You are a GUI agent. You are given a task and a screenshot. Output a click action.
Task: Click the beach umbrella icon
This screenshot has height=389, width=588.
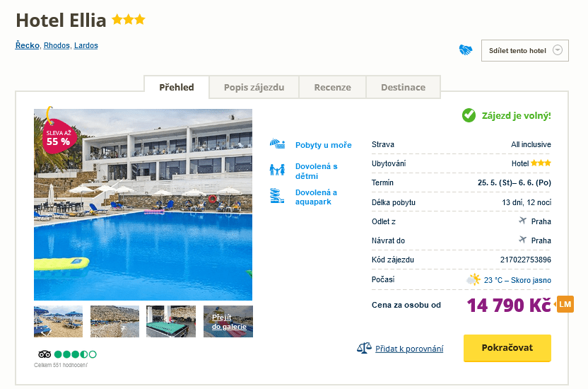coord(276,144)
